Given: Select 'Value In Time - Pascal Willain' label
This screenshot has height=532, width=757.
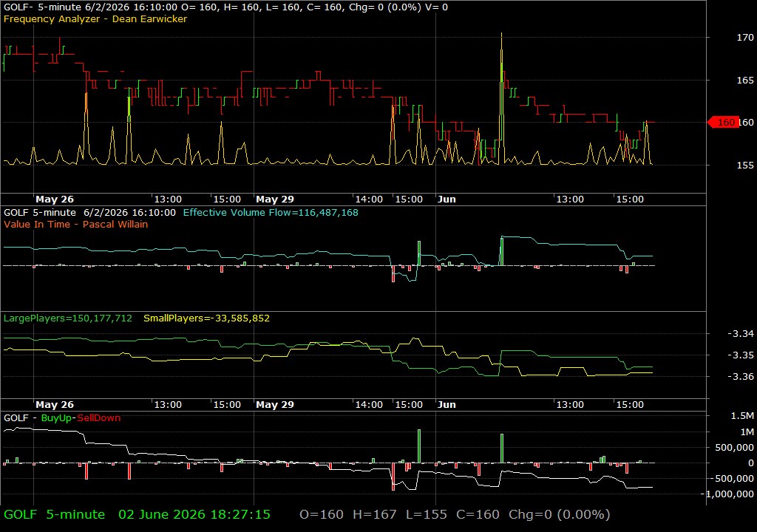Looking at the screenshot, I should 76,224.
